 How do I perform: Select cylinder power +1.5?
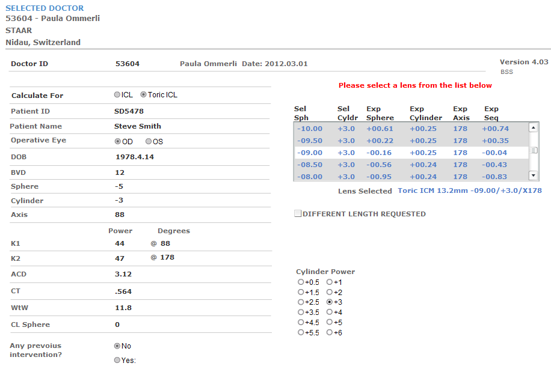pyautogui.click(x=300, y=292)
